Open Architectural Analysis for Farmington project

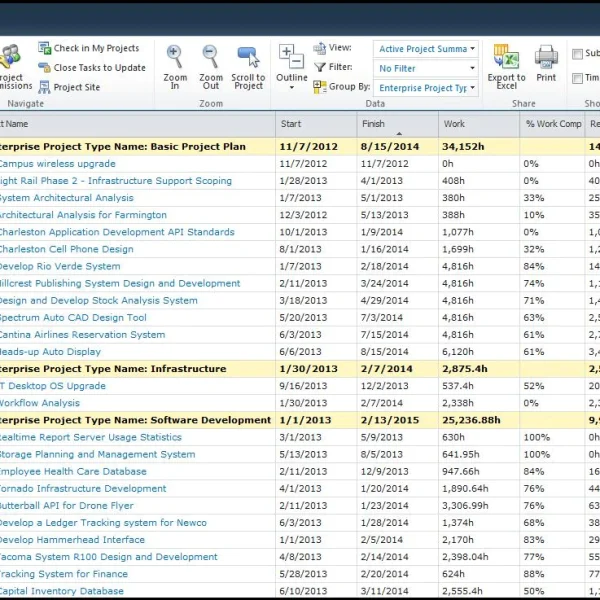[x=83, y=215]
